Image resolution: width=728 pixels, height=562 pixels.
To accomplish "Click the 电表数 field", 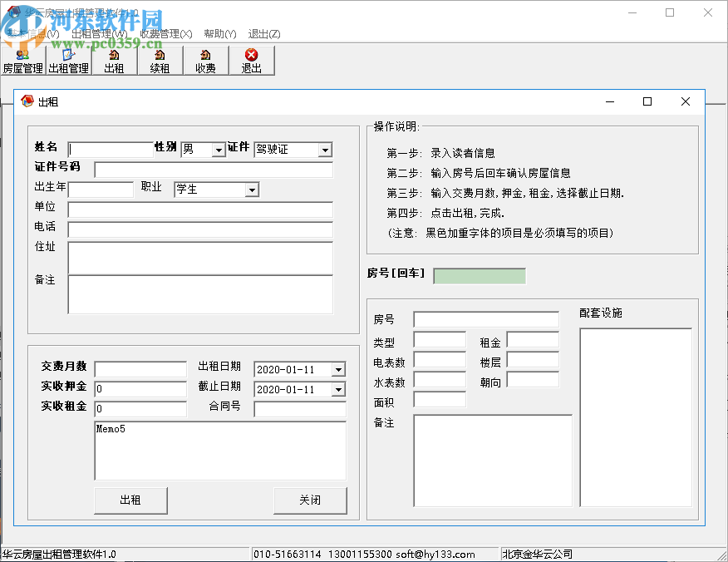I will tap(440, 359).
